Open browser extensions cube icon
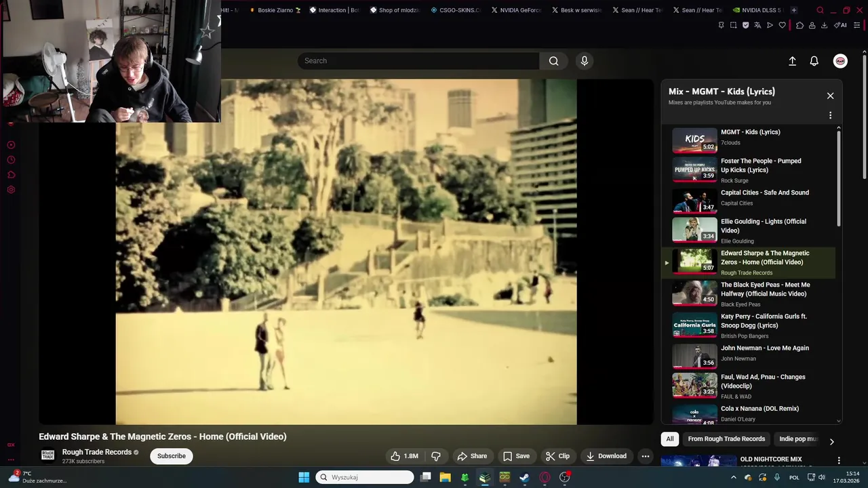The width and height of the screenshot is (868, 488). [x=800, y=25]
